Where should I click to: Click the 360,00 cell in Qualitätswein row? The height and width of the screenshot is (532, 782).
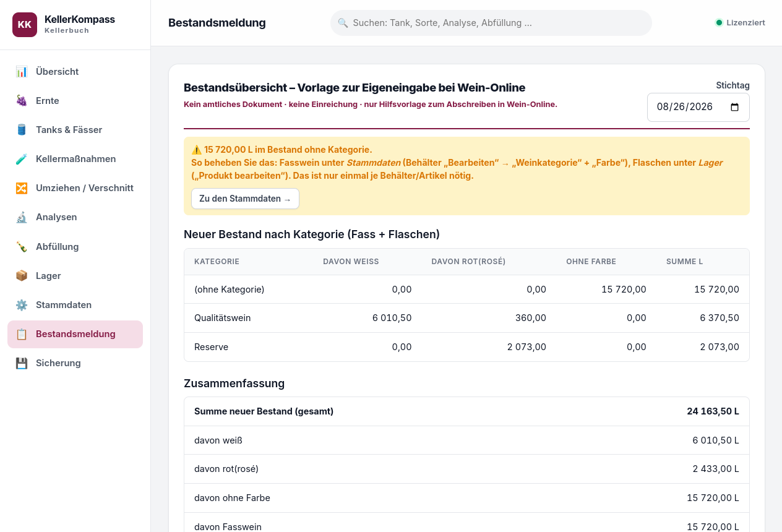click(531, 318)
